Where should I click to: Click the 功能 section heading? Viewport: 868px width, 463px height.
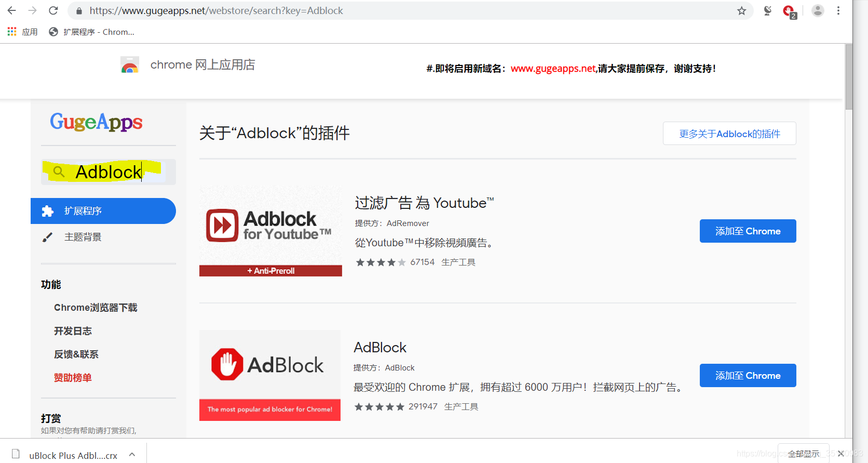(x=51, y=285)
